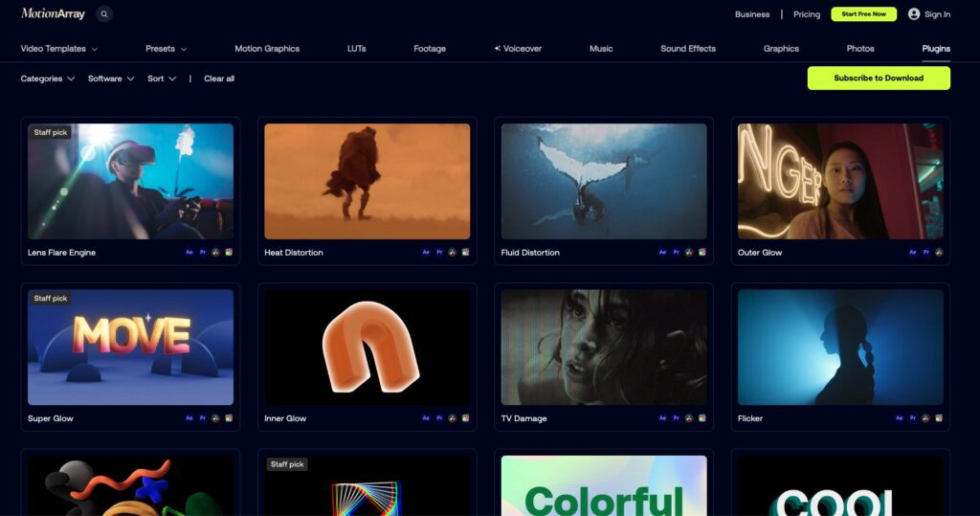The image size is (980, 516).
Task: Open the TV Damage thumbnail
Action: (x=604, y=348)
